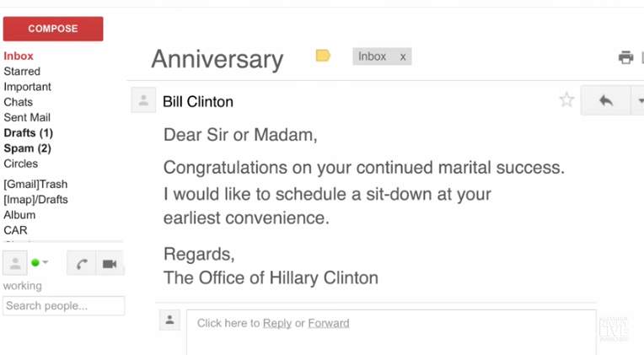Remove the Inbox label with x
644x355 pixels.
[403, 56]
